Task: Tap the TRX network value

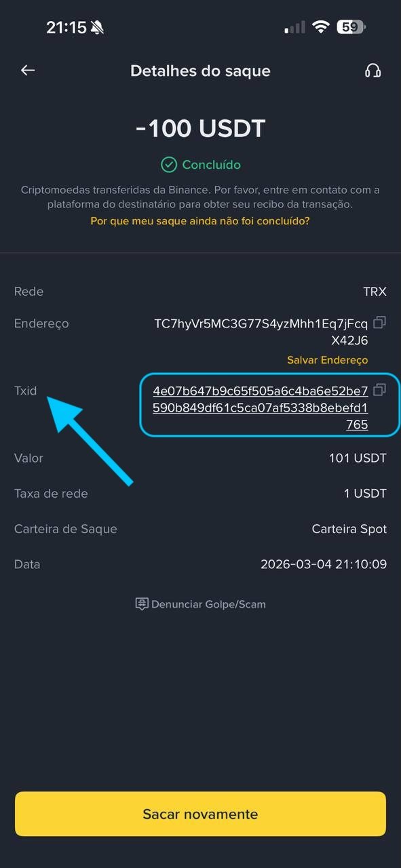Action: 375,292
